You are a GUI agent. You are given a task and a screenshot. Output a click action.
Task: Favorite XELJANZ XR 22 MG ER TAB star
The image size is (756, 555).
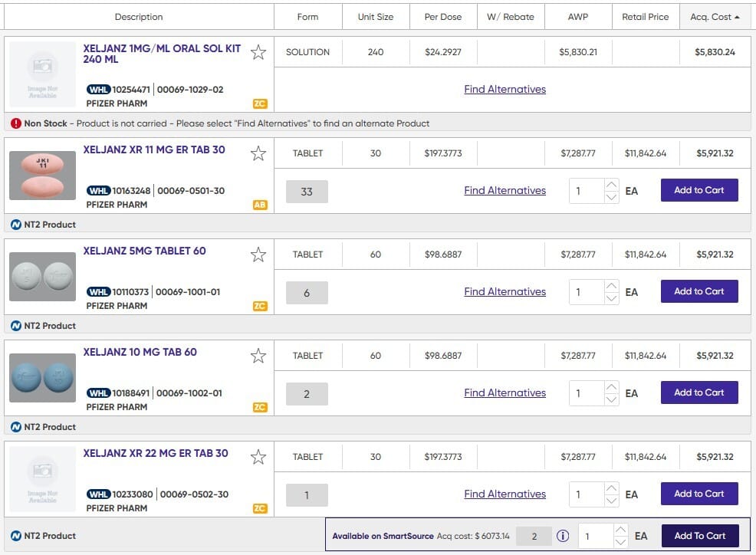(x=258, y=457)
